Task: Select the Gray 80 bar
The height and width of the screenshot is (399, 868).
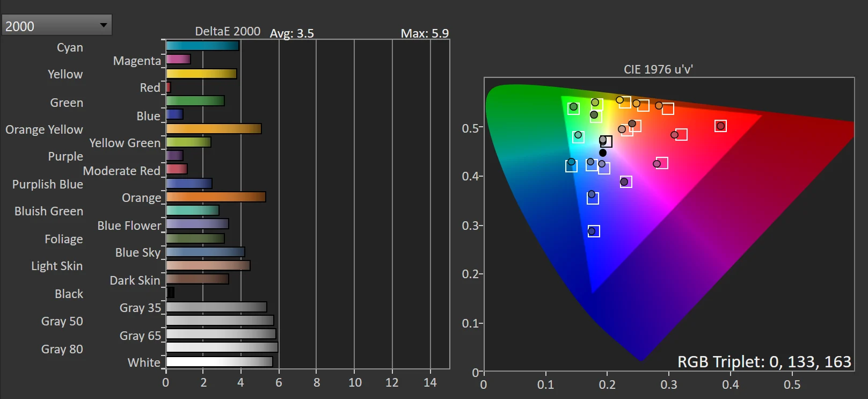Action: (x=222, y=347)
